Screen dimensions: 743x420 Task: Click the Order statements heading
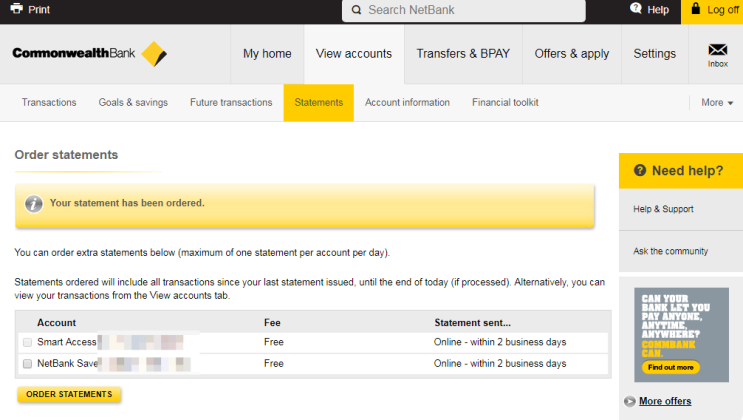[x=66, y=155]
